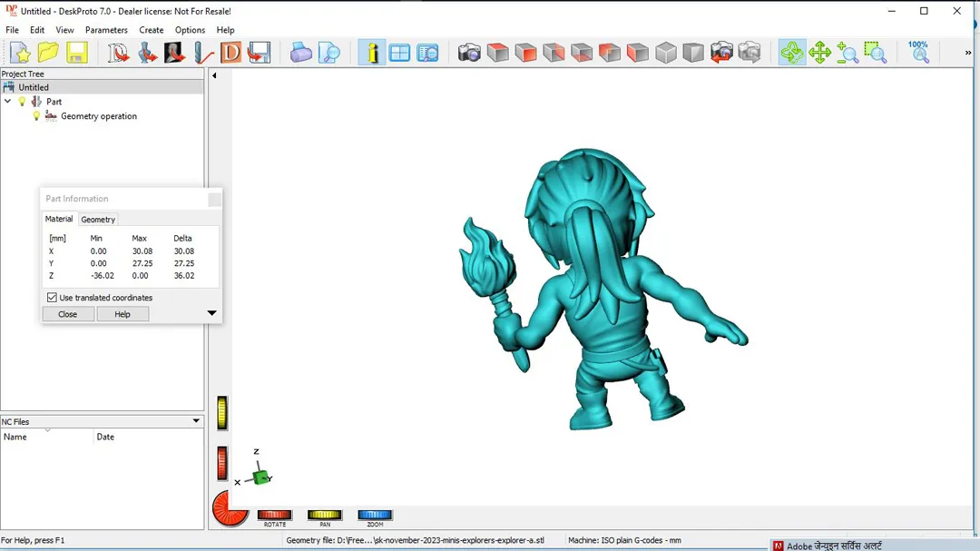This screenshot has width=980, height=551.
Task: Select the cube view with red front face
Action: tap(525, 53)
